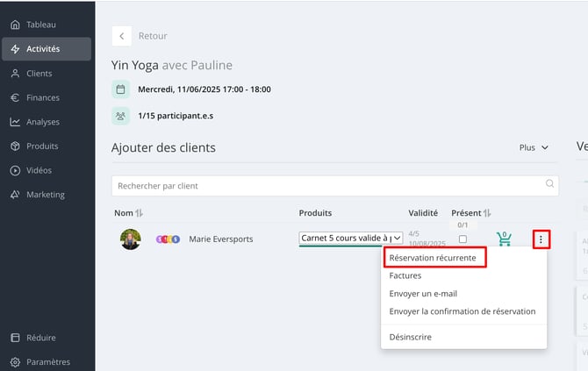The height and width of the screenshot is (371, 588).
Task: Choose Factures in the context menu
Action: [x=405, y=275]
